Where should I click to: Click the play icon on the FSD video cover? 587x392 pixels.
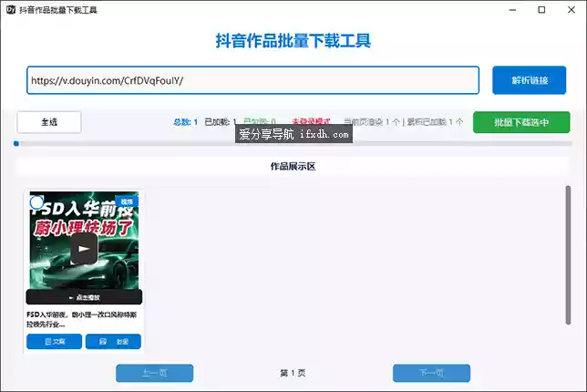pos(84,249)
